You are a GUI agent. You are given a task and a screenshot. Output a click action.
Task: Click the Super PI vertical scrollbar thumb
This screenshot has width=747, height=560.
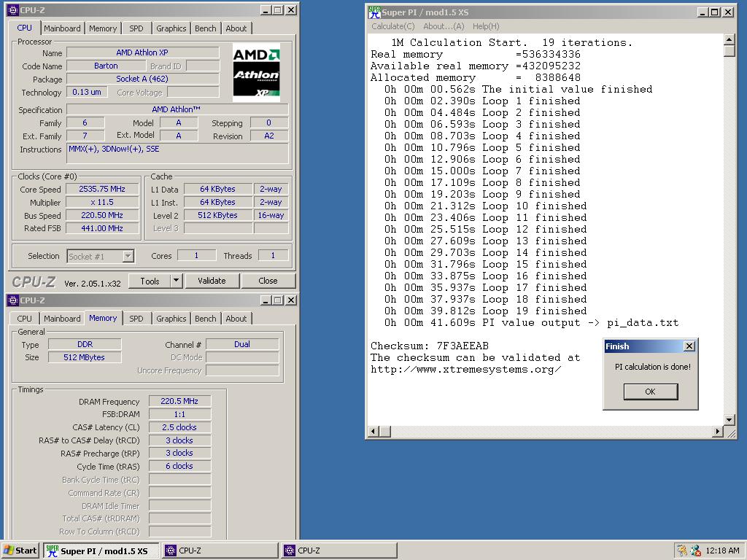pos(729,51)
